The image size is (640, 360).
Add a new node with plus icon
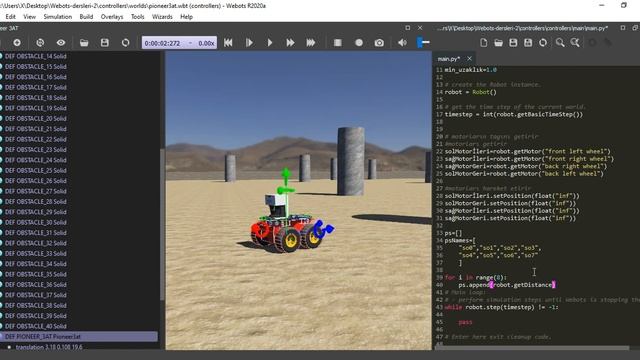17,42
